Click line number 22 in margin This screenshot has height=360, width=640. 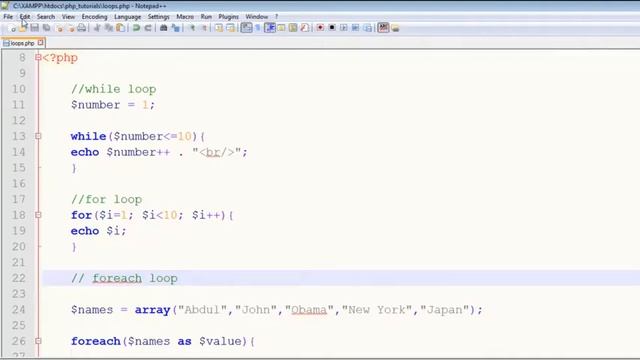[19, 278]
